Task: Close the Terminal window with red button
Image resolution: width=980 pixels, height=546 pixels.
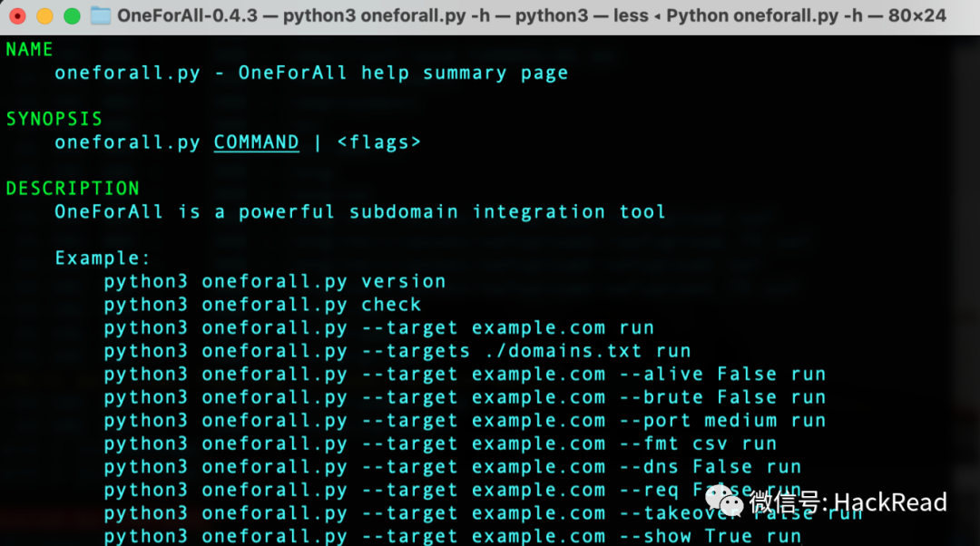Action: [17, 16]
